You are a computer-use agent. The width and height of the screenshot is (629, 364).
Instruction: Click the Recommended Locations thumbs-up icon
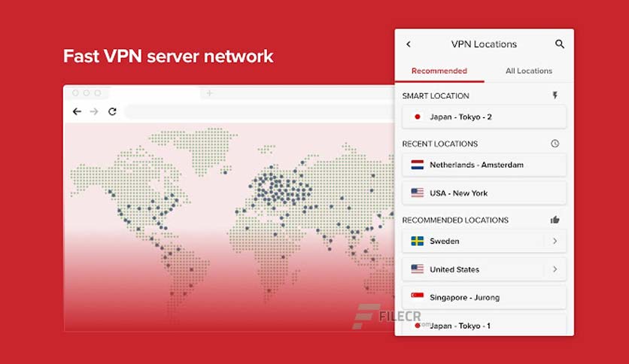point(555,220)
